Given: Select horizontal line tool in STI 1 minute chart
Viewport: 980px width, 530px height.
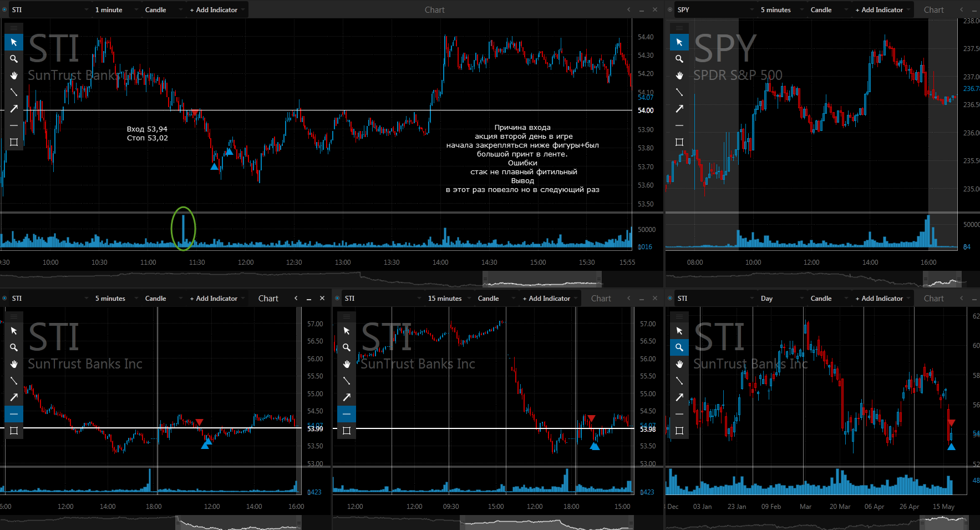Looking at the screenshot, I should [x=14, y=125].
